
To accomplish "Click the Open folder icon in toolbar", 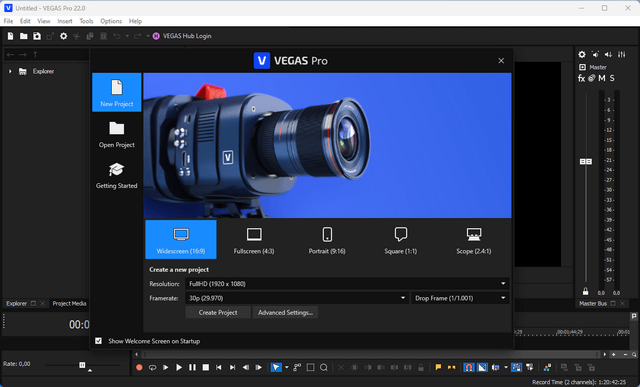I will (x=24, y=36).
